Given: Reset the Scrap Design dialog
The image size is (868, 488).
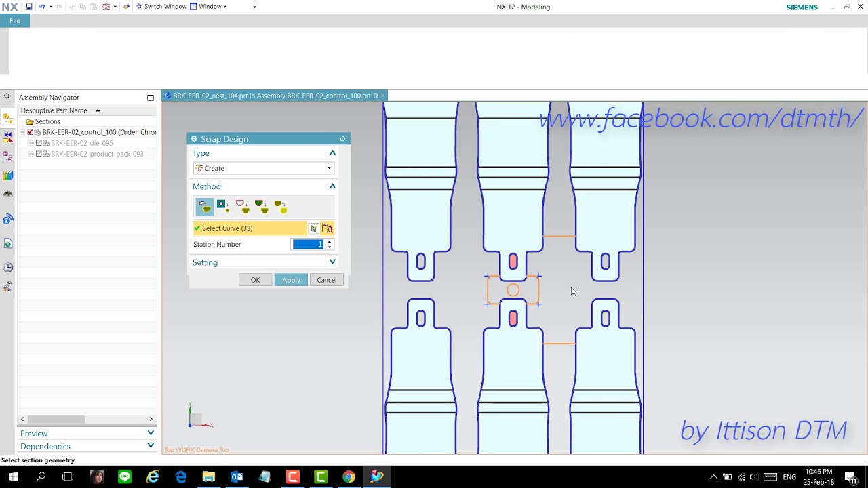Looking at the screenshot, I should [x=342, y=139].
